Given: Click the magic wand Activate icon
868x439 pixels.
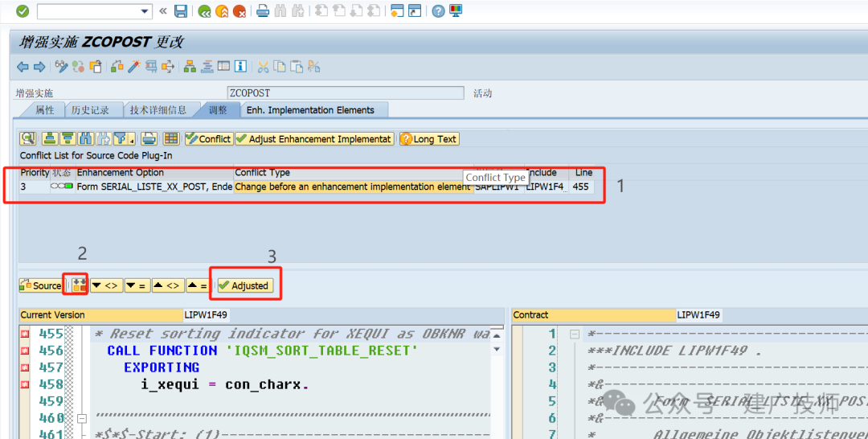Looking at the screenshot, I should pyautogui.click(x=134, y=67).
